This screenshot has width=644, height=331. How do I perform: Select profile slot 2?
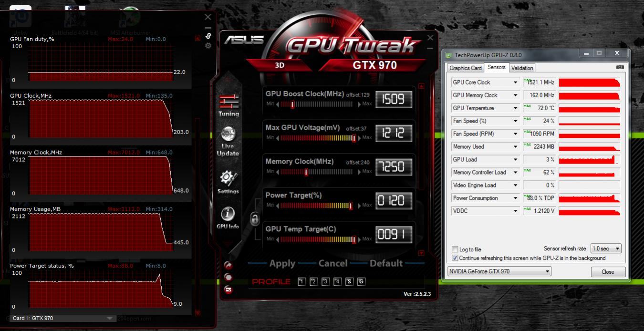313,281
